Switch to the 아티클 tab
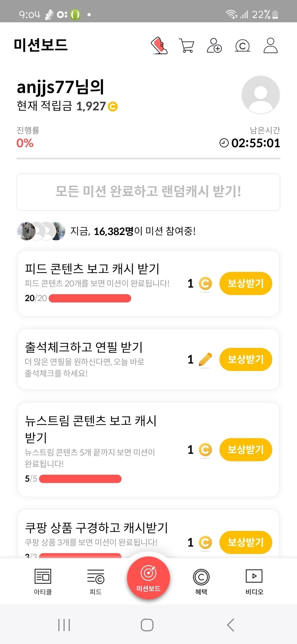This screenshot has width=297, height=644. click(x=43, y=581)
